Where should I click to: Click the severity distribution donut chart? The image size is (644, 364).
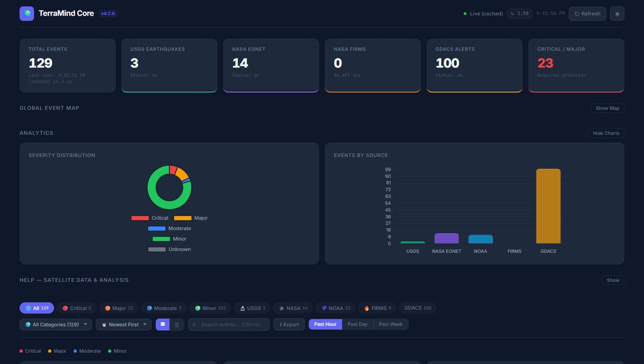[x=170, y=187]
